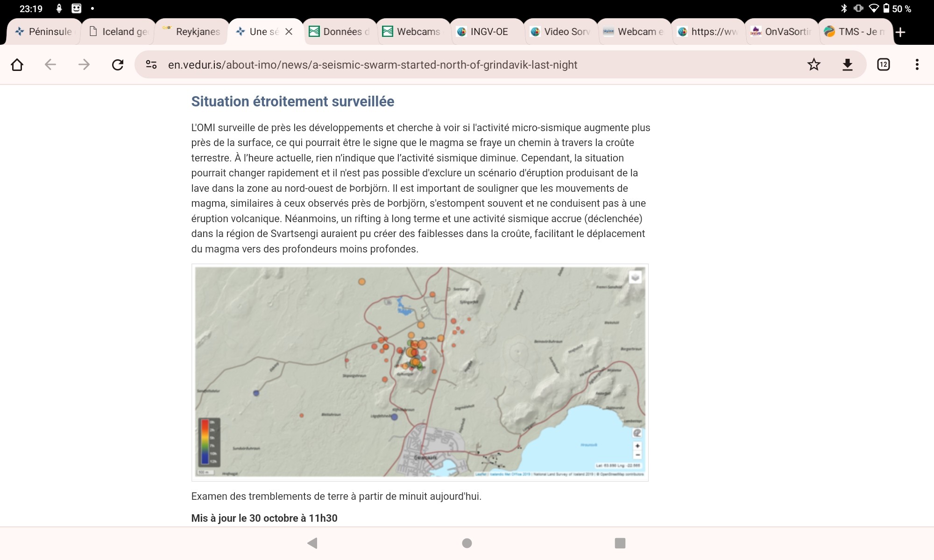Download the page with download icon

click(x=848, y=64)
